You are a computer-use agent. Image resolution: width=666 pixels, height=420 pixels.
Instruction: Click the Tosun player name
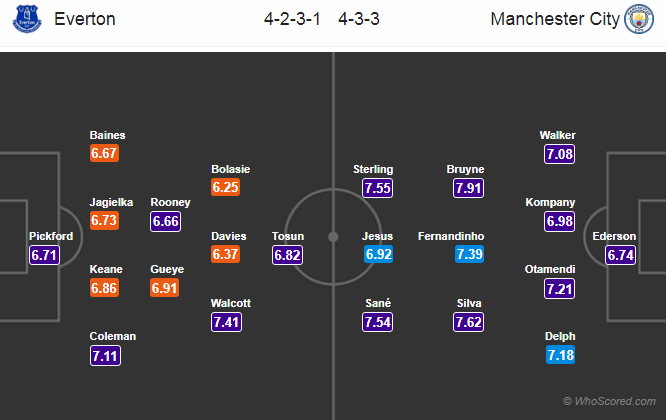pyautogui.click(x=288, y=236)
